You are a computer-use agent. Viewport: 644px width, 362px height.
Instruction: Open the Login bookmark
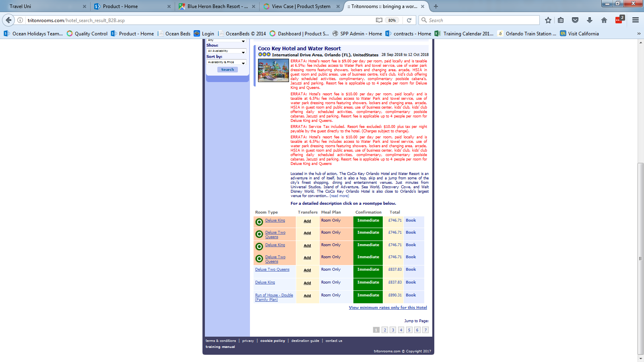click(204, 34)
